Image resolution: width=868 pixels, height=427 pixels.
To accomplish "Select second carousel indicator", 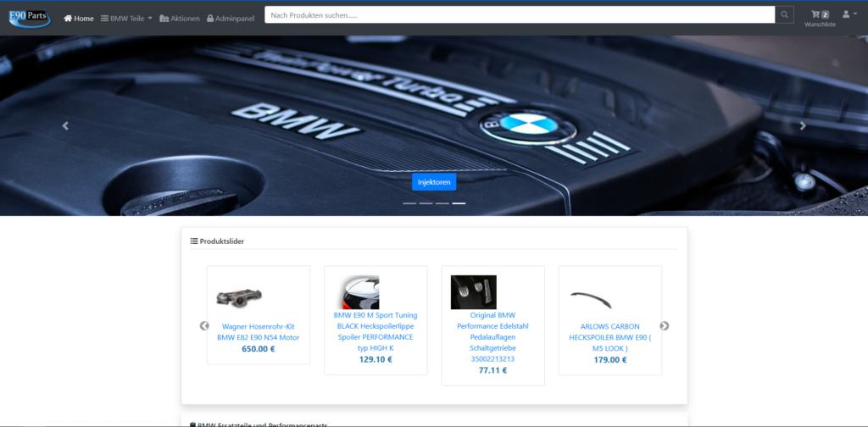I will pos(426,203).
